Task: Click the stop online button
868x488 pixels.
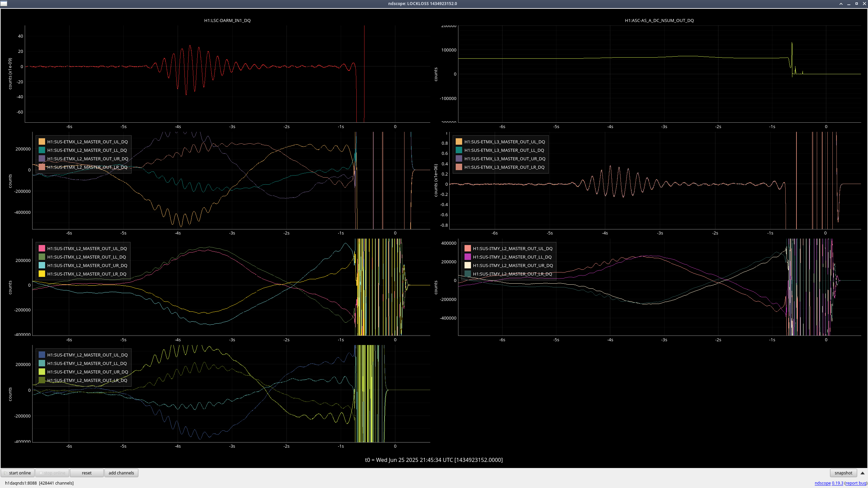Action: coord(52,473)
